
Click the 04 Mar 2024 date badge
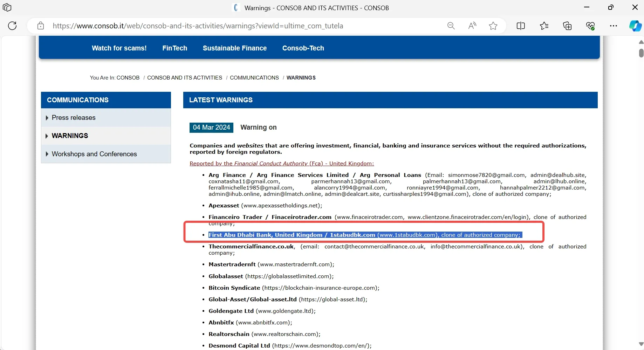coord(211,128)
